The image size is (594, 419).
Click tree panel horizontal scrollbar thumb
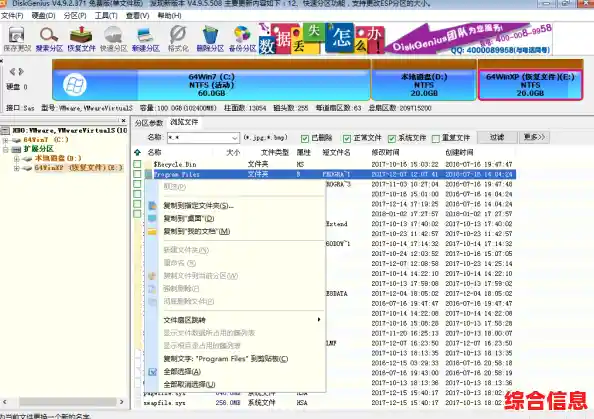68,402
